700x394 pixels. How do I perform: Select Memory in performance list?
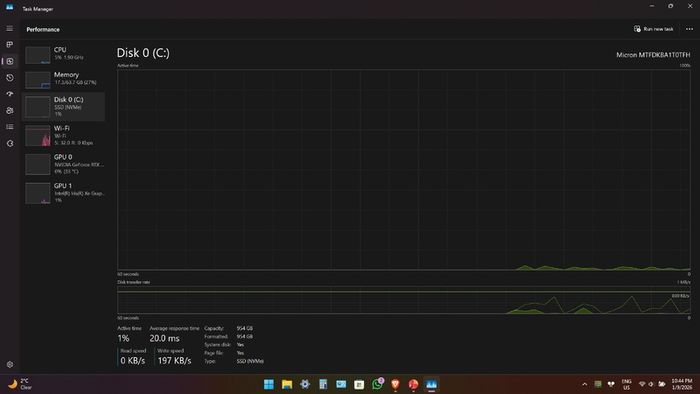tap(64, 79)
